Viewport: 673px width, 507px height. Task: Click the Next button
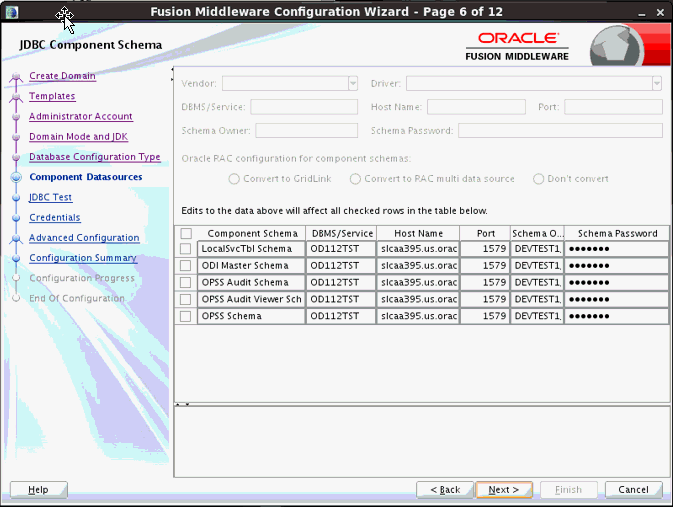[x=504, y=490]
